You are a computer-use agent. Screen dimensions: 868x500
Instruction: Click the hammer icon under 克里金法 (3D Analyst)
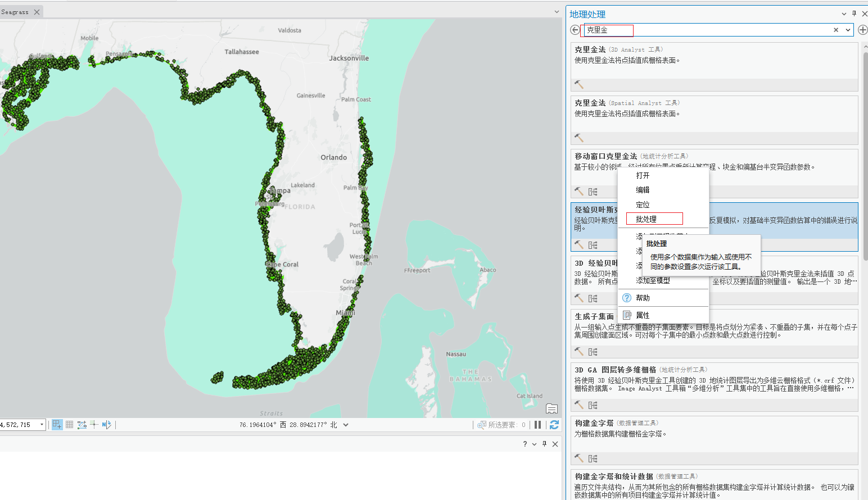pos(578,84)
